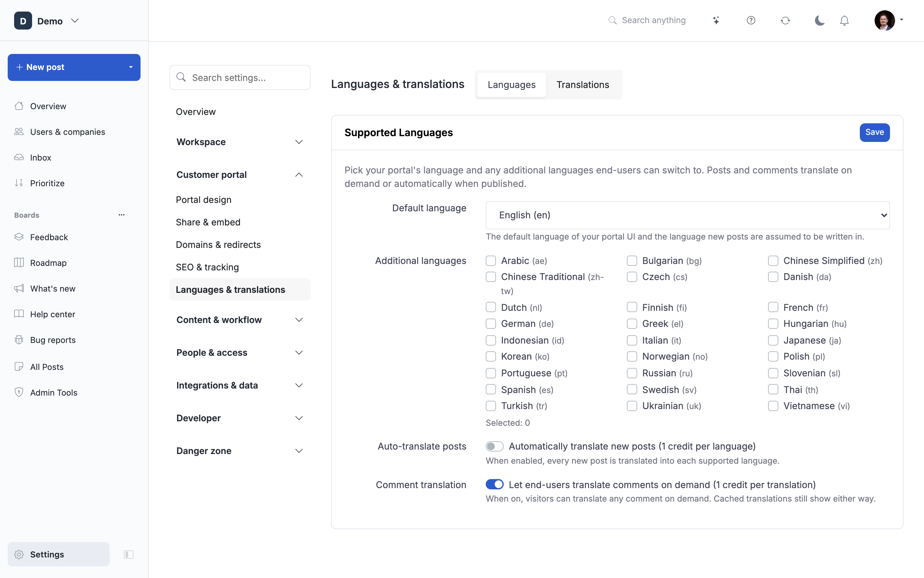Check the Spanish (es) checkbox
This screenshot has height=578, width=924.
click(491, 390)
